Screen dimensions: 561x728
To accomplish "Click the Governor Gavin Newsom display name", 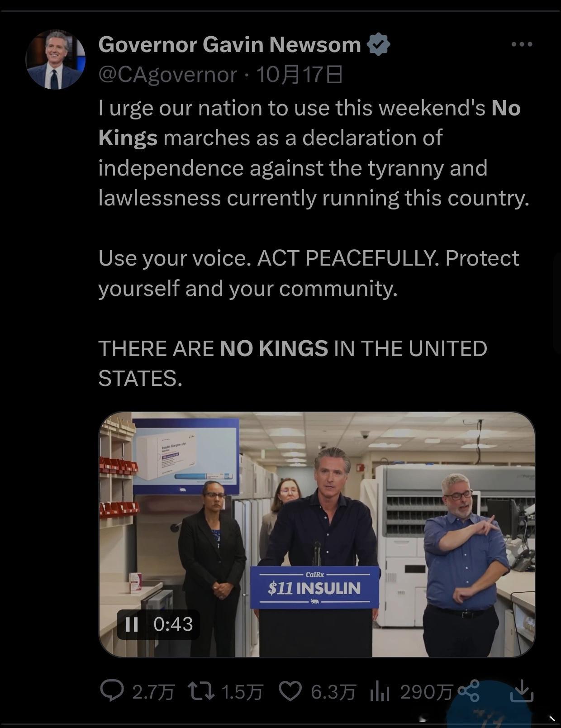I will (x=229, y=44).
